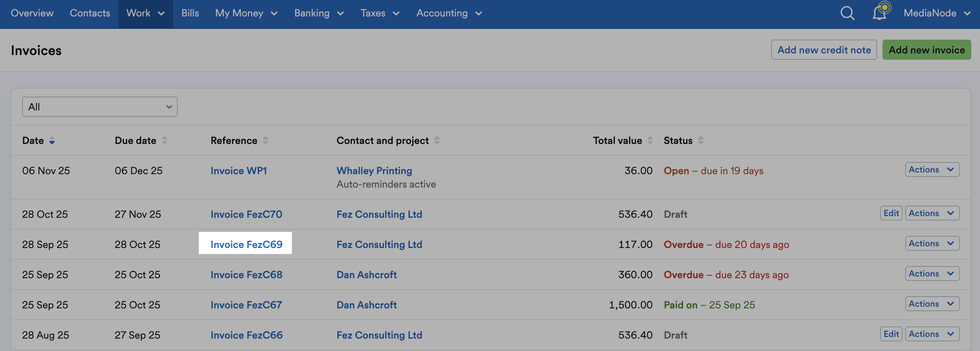Open Fez Consulting Ltd on FezC66 row

point(379,335)
